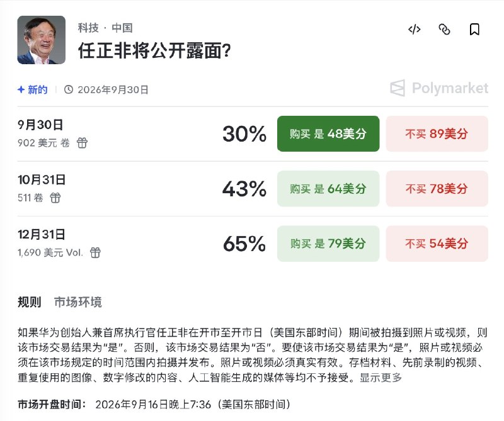This screenshot has width=504, height=421.
Task: Buy No at 89美分 for 9月30日
Action: (x=437, y=133)
